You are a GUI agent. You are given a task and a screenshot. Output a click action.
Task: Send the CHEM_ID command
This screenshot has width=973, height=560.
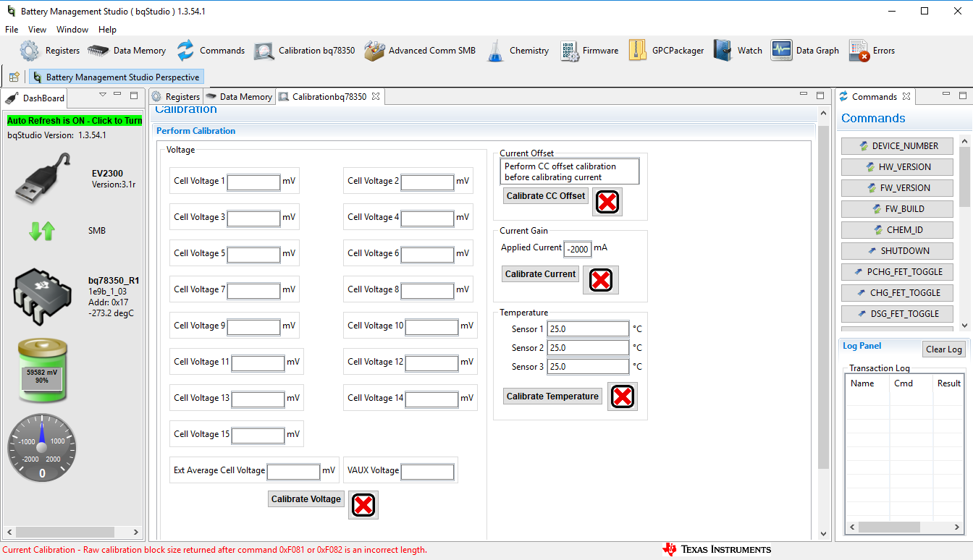click(897, 230)
